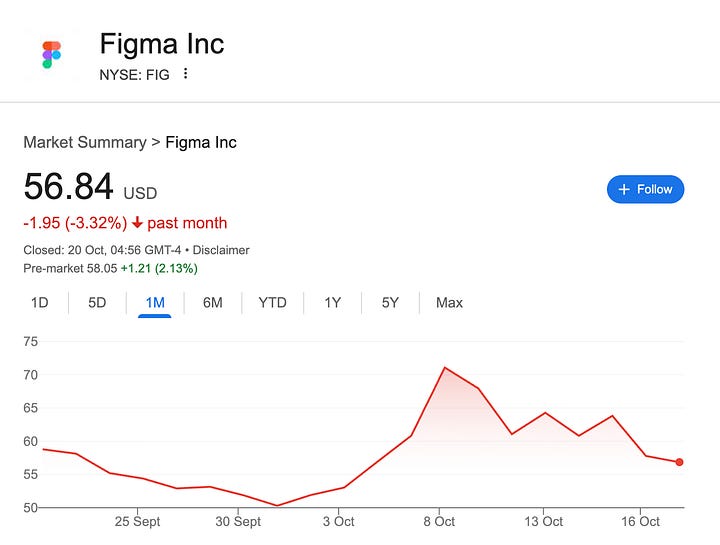Select the 1D time range tab

point(39,302)
